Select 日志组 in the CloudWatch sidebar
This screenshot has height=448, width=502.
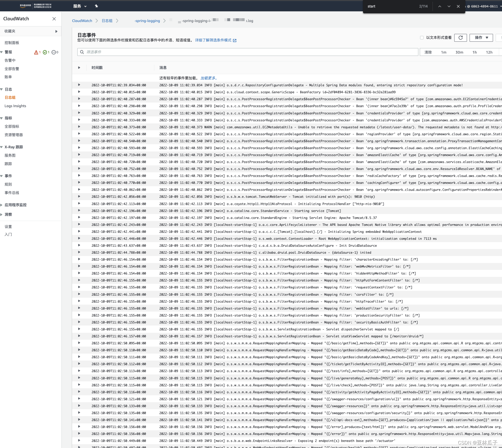coord(10,97)
